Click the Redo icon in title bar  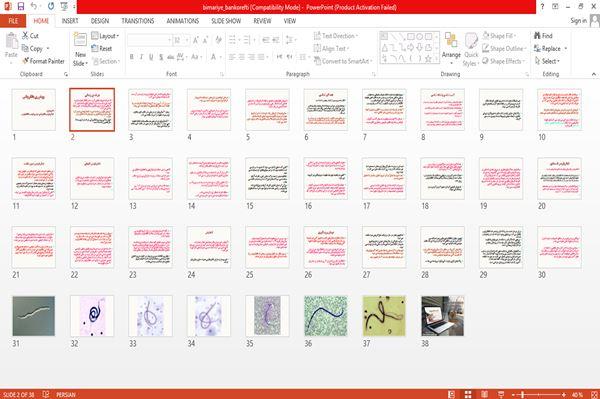click(x=51, y=6)
